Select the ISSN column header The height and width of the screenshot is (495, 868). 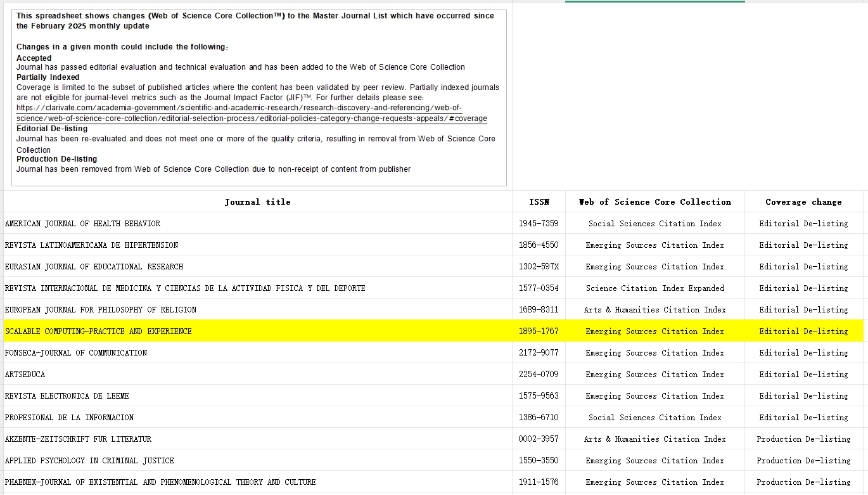click(x=539, y=202)
